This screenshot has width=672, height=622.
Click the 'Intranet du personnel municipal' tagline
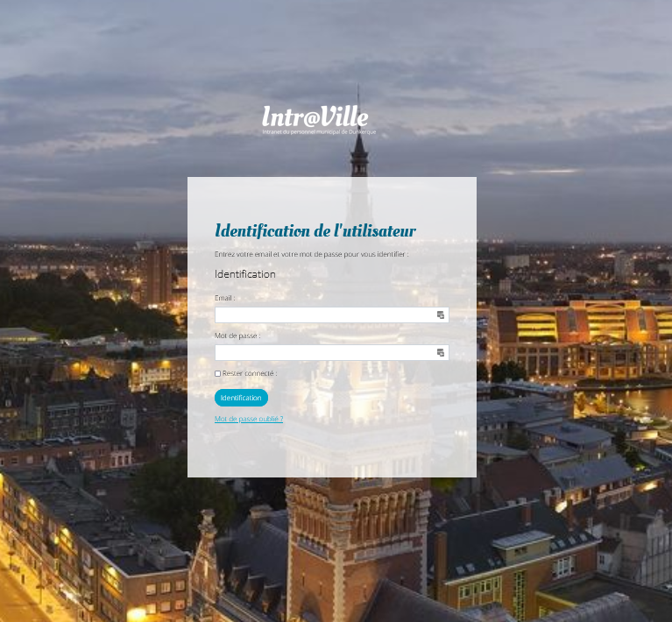(319, 132)
